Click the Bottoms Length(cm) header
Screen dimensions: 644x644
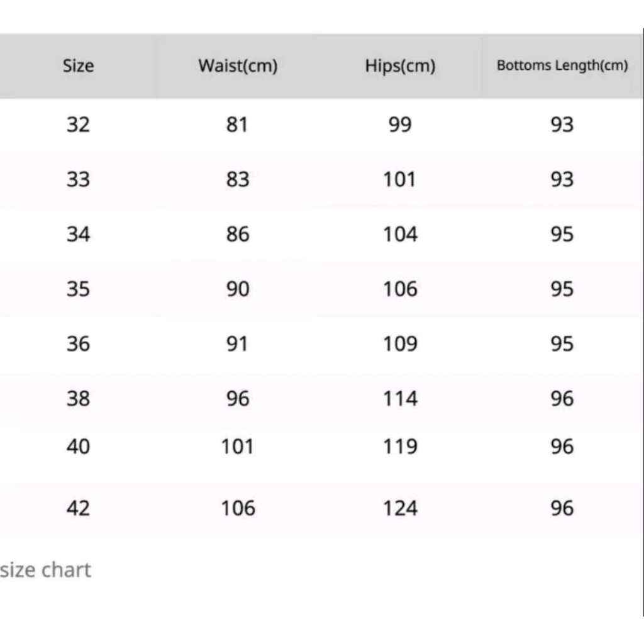tap(562, 65)
